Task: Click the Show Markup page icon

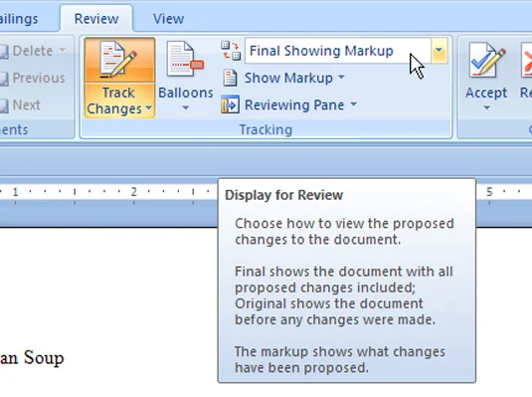Action: (x=231, y=78)
